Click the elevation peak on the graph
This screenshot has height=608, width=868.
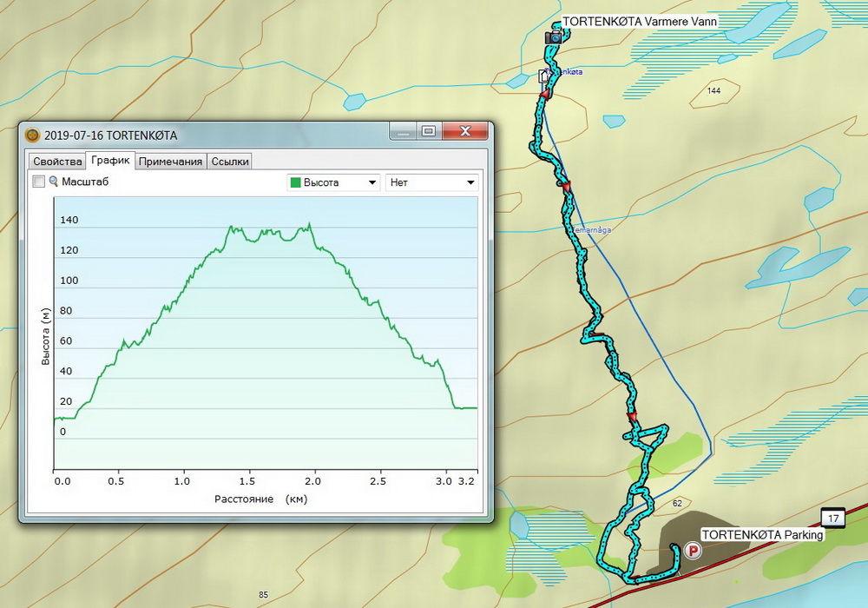tap(309, 224)
